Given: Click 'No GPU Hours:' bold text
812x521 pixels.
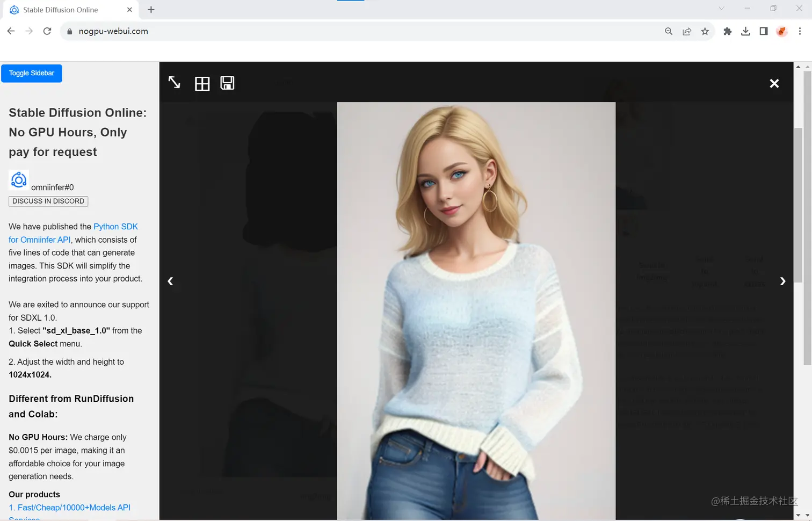Looking at the screenshot, I should click(38, 437).
